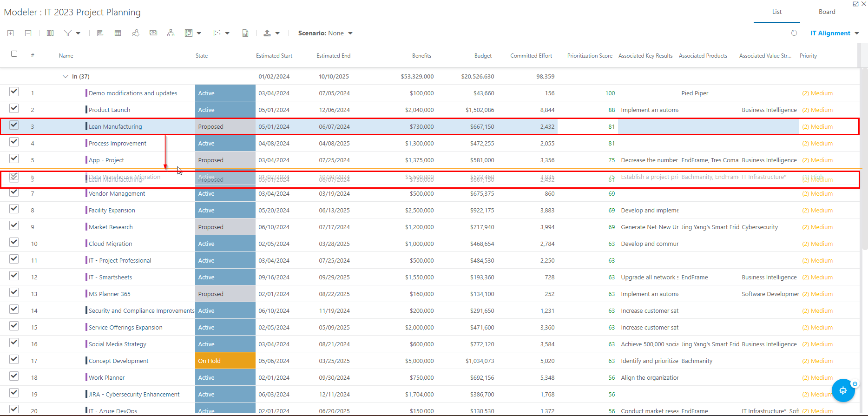Click the refresh circular arrow icon
Viewport: 868px width, 416px height.
[x=794, y=33]
